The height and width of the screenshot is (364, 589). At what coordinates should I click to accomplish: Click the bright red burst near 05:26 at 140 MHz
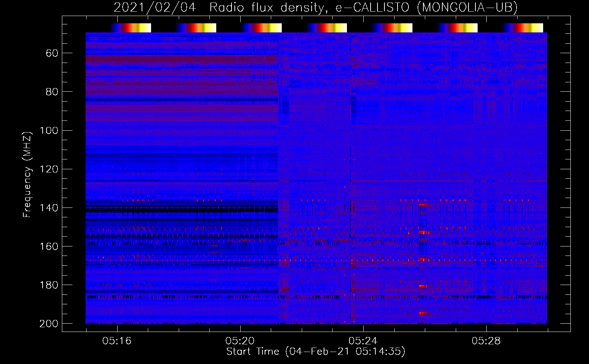pyautogui.click(x=423, y=205)
